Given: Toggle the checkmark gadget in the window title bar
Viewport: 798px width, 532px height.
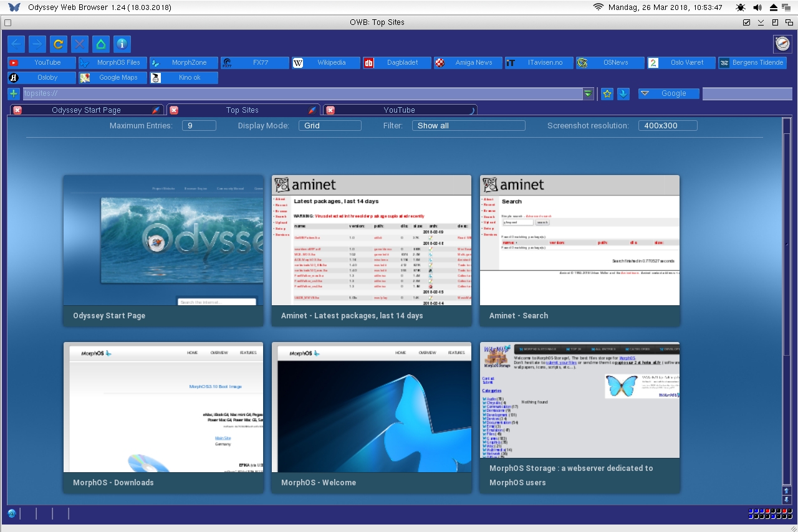Looking at the screenshot, I should click(x=746, y=22).
